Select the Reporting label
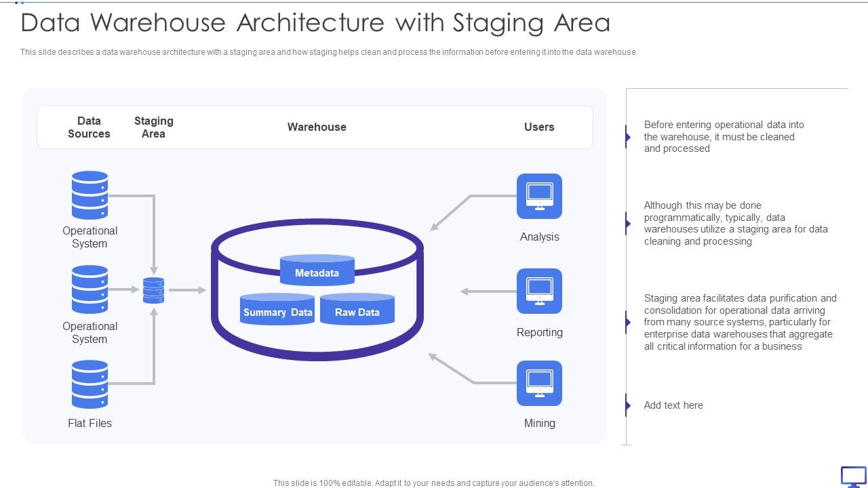 pyautogui.click(x=540, y=332)
